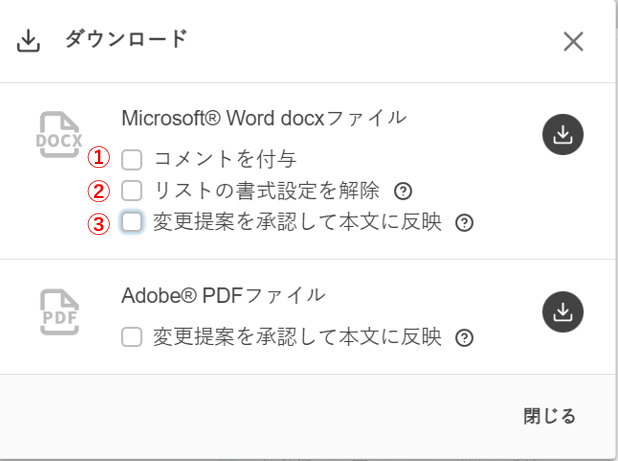Check PDF 変更提案を承認して本文に反映 checkbox
618x461 pixels.
pos(132,338)
